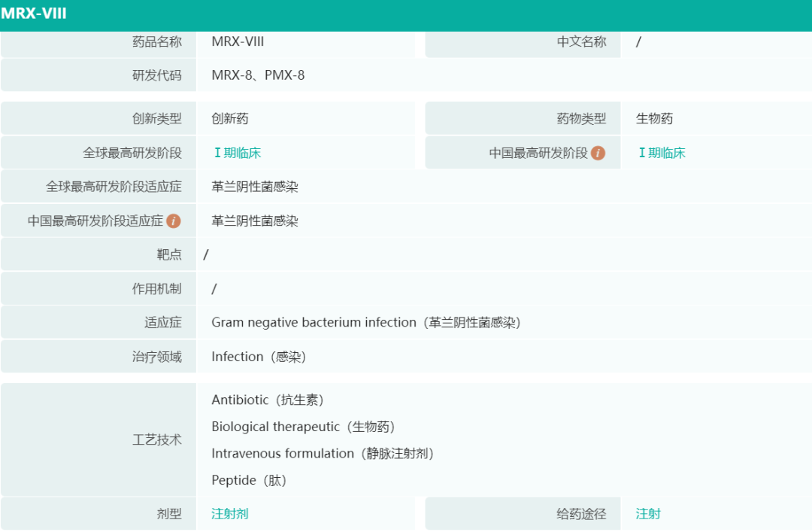Image resolution: width=812 pixels, height=532 pixels.
Task: Select the Intravenous formulation（静脉注射剂）entry
Action: 323,454
